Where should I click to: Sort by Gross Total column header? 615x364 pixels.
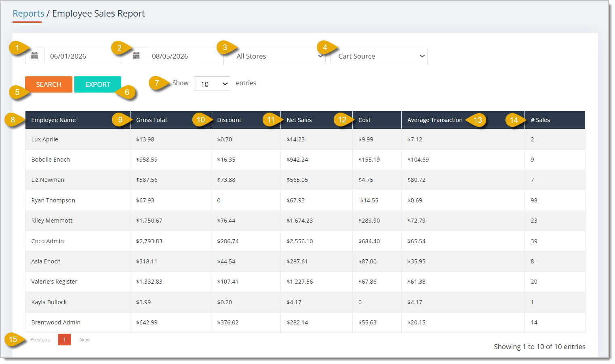(x=171, y=120)
